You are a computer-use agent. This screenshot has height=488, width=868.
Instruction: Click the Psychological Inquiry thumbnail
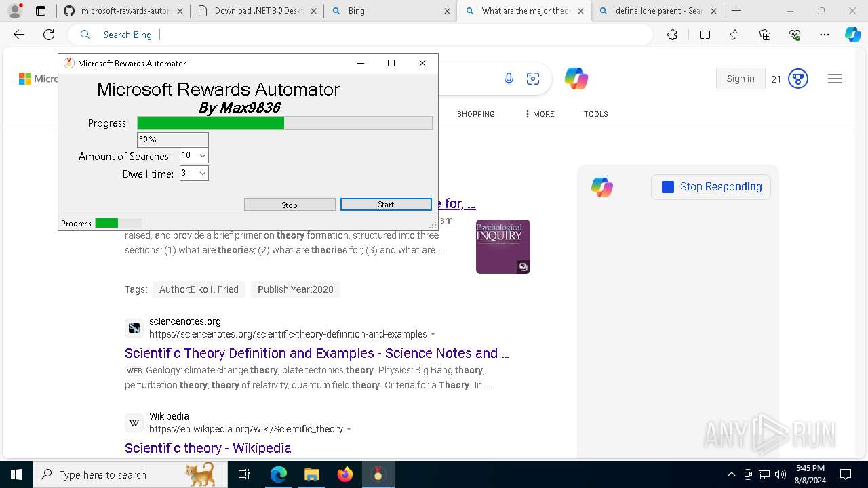point(503,247)
